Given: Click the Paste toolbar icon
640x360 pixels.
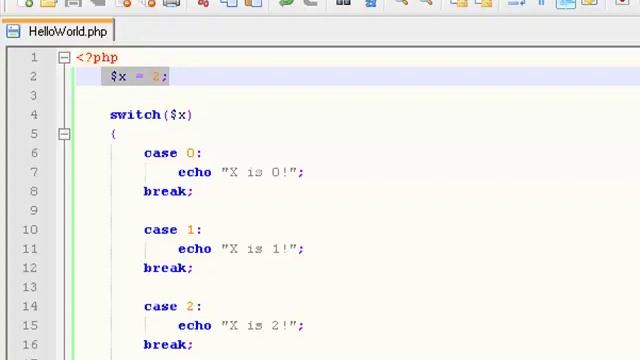Looking at the screenshot, I should pos(253,3).
